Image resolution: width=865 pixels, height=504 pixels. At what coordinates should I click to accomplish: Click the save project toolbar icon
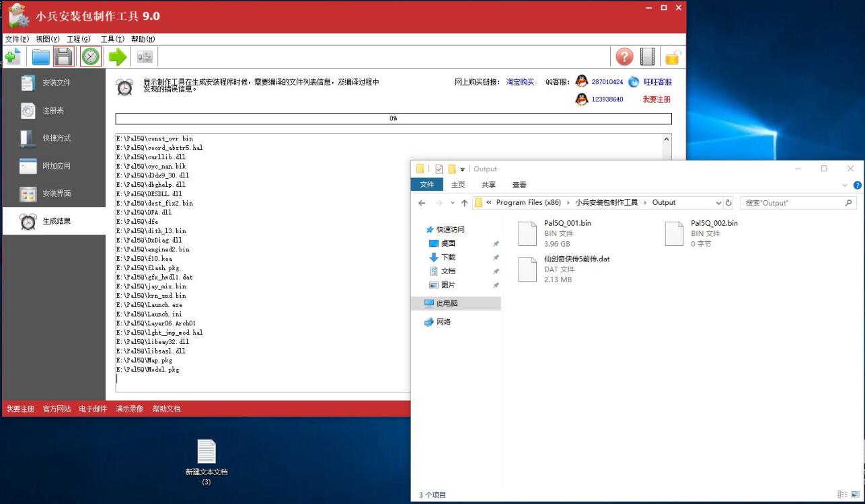tap(63, 56)
